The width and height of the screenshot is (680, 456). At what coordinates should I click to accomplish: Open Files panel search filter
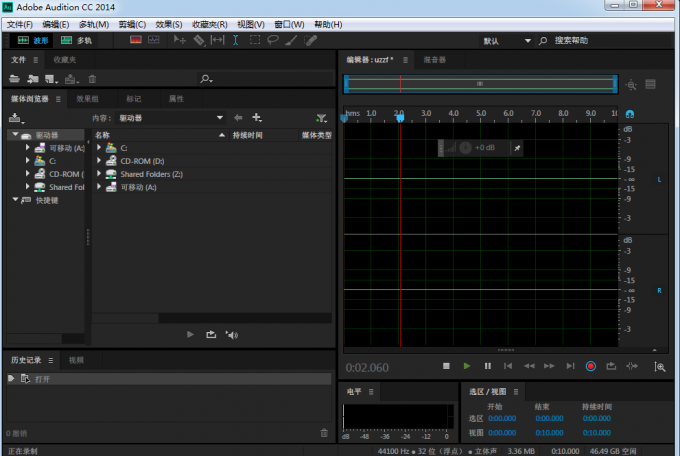point(206,79)
